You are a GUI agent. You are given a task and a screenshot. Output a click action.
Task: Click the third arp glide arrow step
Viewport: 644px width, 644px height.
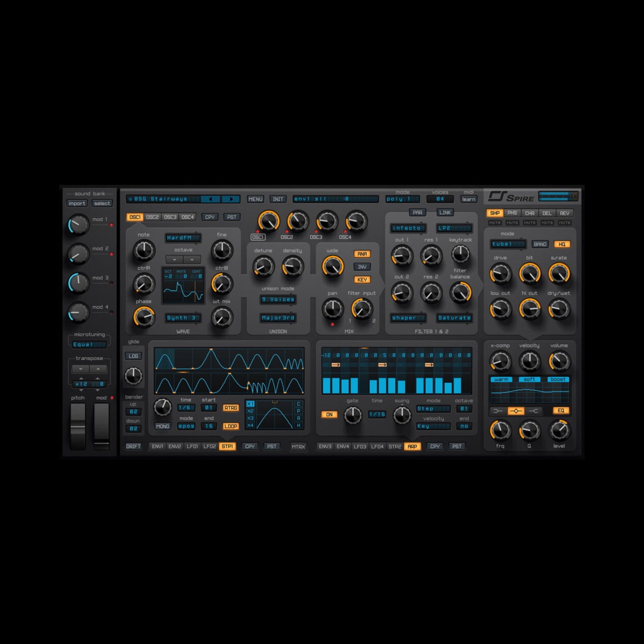pos(429,365)
